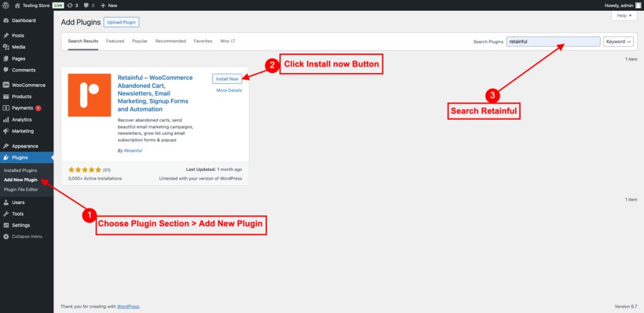The image size is (644, 313).
Task: Switch to Search Results tab
Action: 83,41
